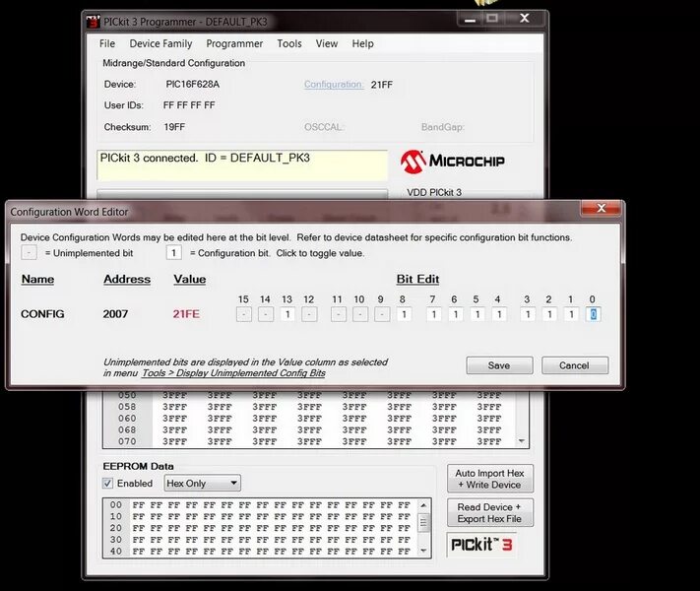Click the CONFIG value 21FE

click(x=186, y=314)
